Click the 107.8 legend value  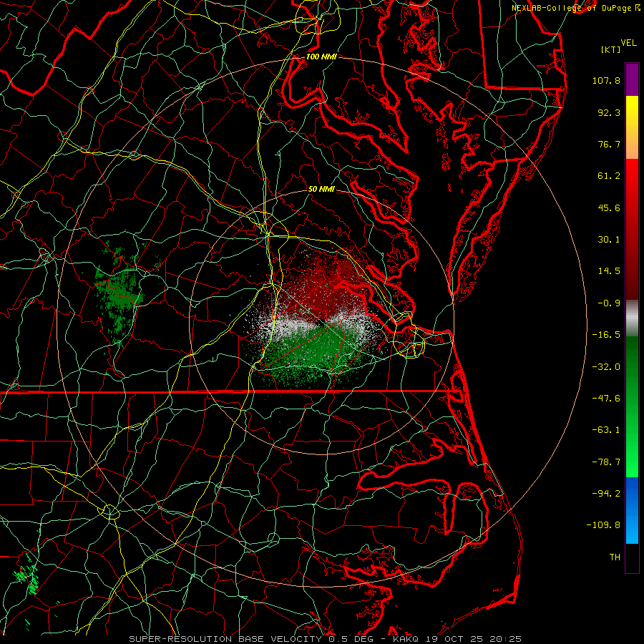click(x=606, y=80)
